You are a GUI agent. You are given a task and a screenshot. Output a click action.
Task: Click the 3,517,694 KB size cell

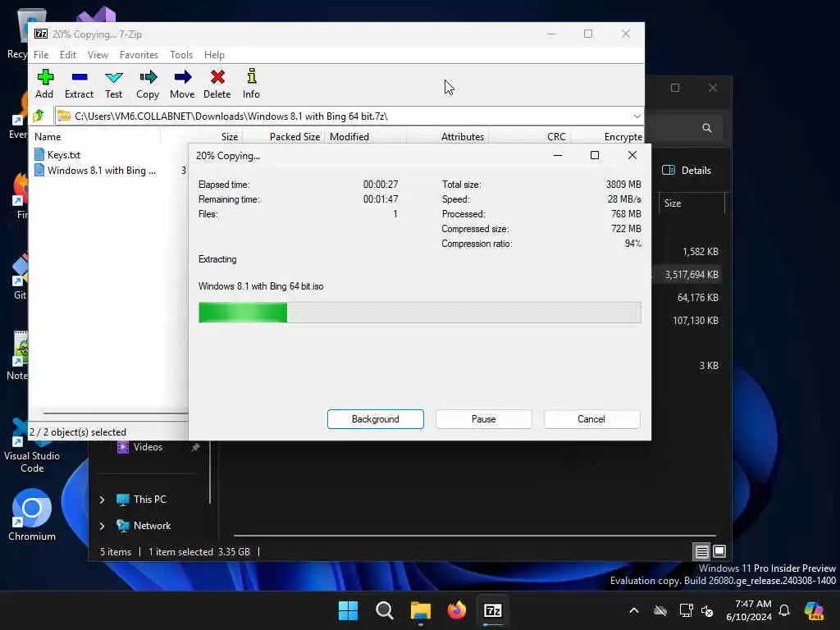tap(692, 274)
